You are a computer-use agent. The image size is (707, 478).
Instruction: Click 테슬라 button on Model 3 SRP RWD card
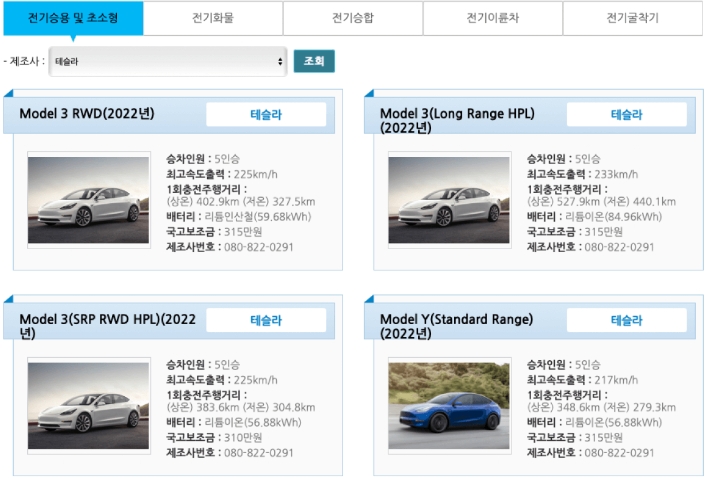(266, 320)
